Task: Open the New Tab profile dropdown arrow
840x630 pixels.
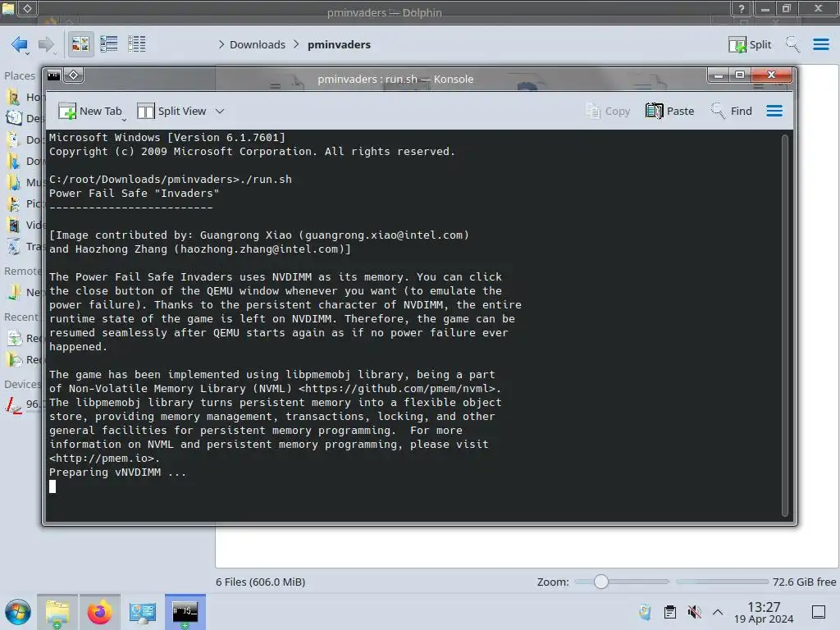Action: [125, 119]
